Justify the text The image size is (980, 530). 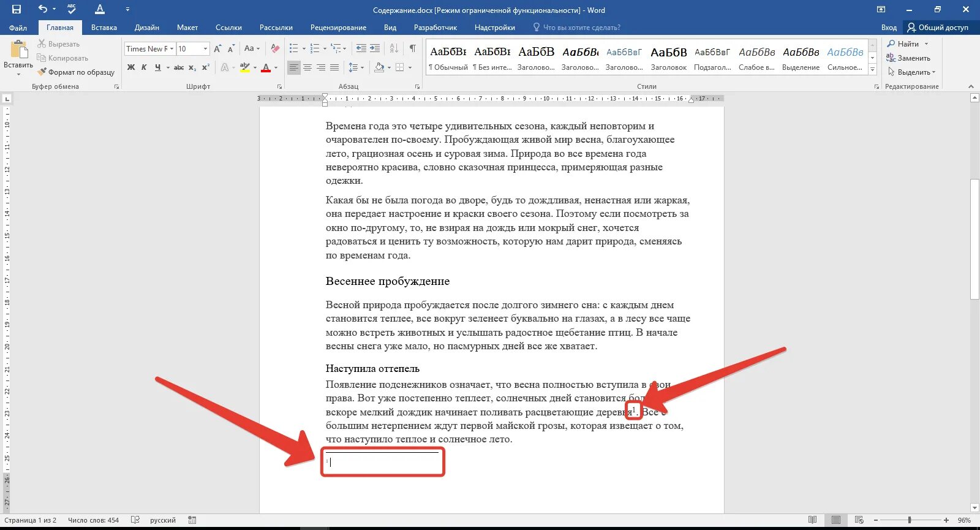334,67
